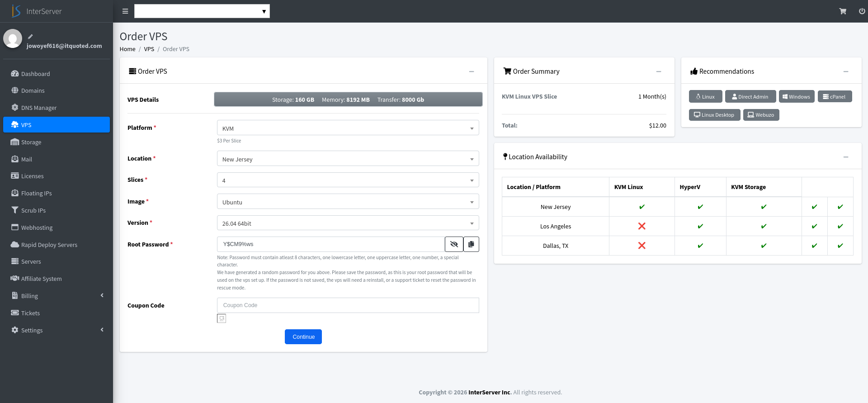Click the $12.00 total amount
The height and width of the screenshot is (403, 868).
pyautogui.click(x=657, y=126)
